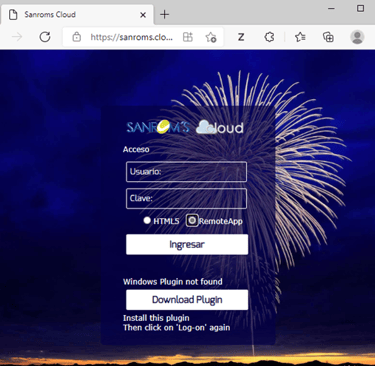The width and height of the screenshot is (375, 366).
Task: Open the apps available icon in address bar
Action: (x=188, y=37)
